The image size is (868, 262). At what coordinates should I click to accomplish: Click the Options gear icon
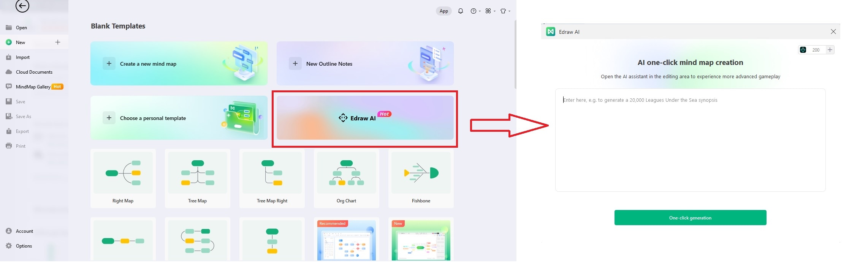click(9, 246)
